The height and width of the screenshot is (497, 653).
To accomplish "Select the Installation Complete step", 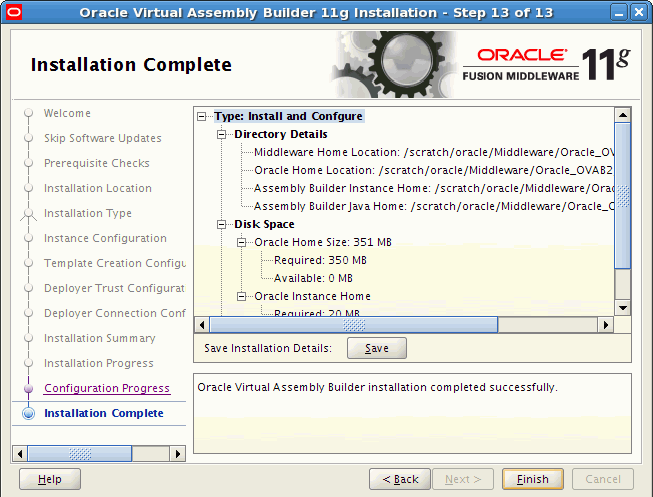I will click(x=104, y=413).
